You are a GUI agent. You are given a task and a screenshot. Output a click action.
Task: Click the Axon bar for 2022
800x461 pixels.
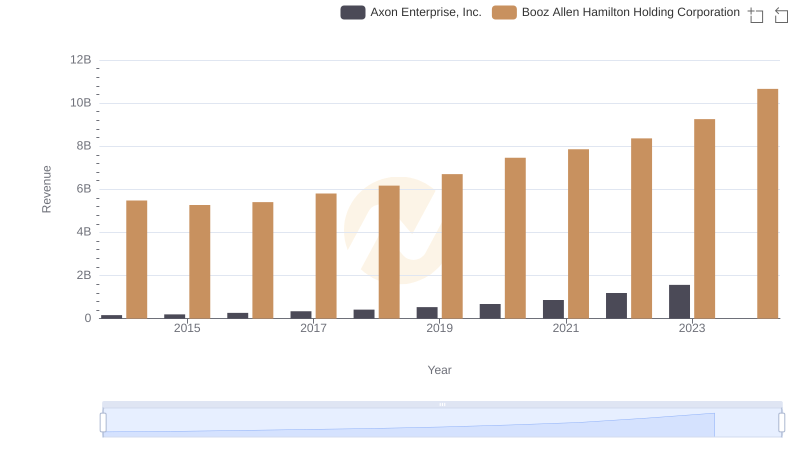(616, 305)
